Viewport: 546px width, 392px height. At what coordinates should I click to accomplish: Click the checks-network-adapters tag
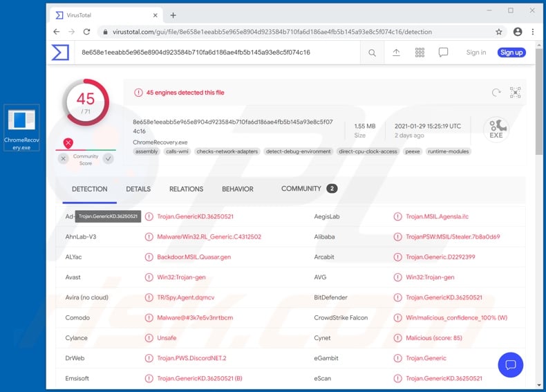tap(227, 151)
